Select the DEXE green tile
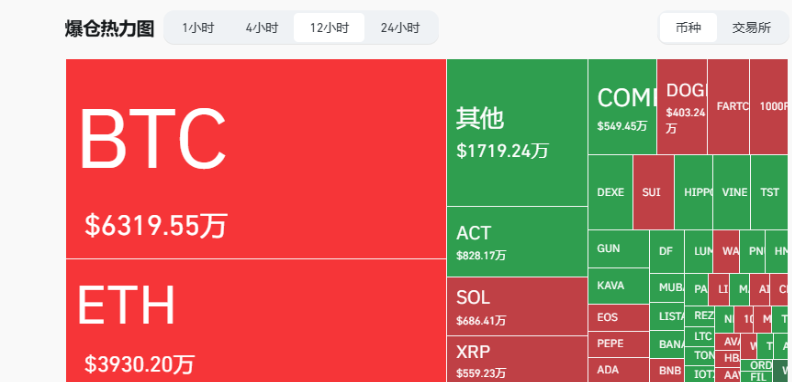The height and width of the screenshot is (382, 792). (x=611, y=192)
